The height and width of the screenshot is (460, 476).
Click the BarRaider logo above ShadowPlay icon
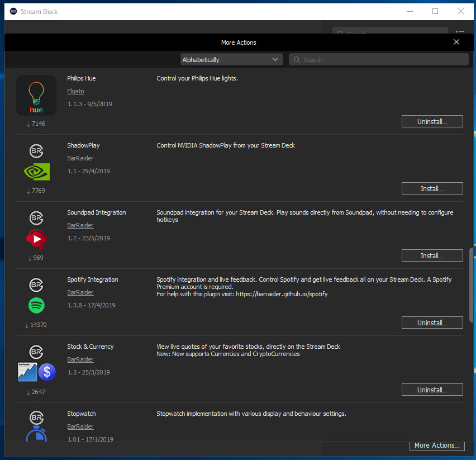(36, 151)
